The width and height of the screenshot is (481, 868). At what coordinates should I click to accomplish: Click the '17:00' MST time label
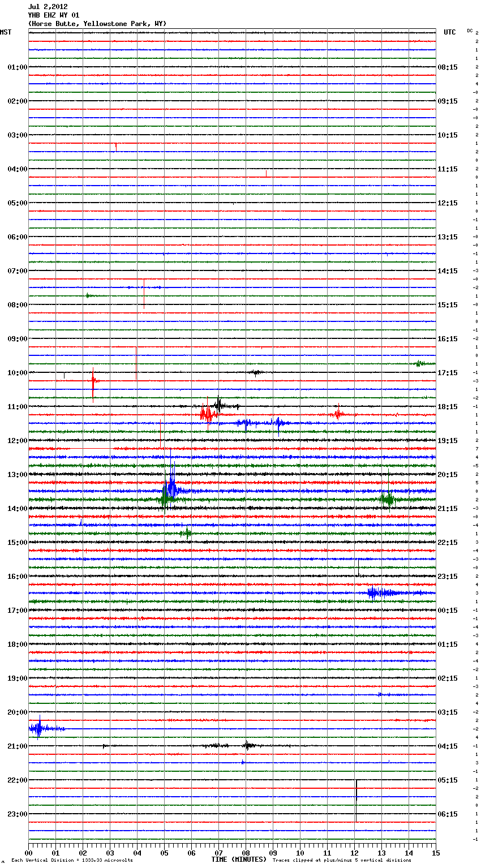click(17, 611)
